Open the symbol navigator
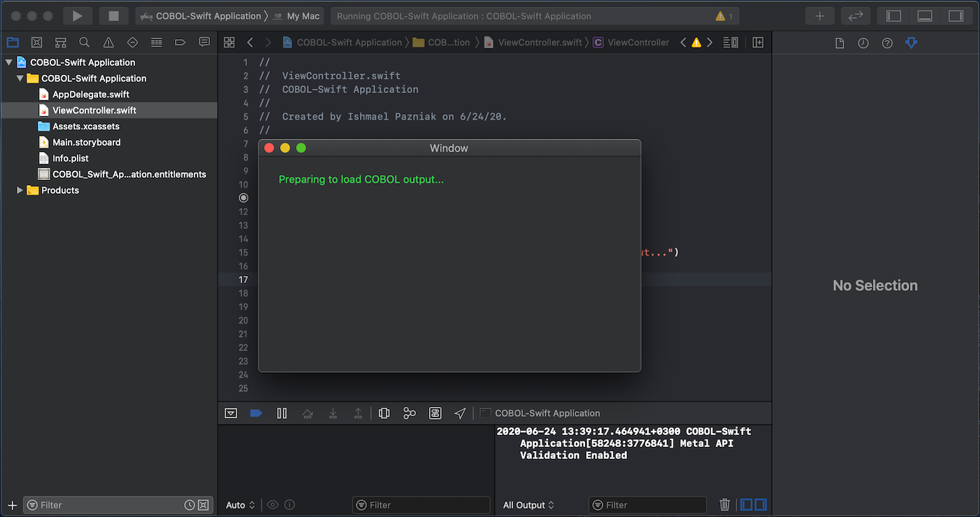This screenshot has width=980, height=517. [61, 42]
